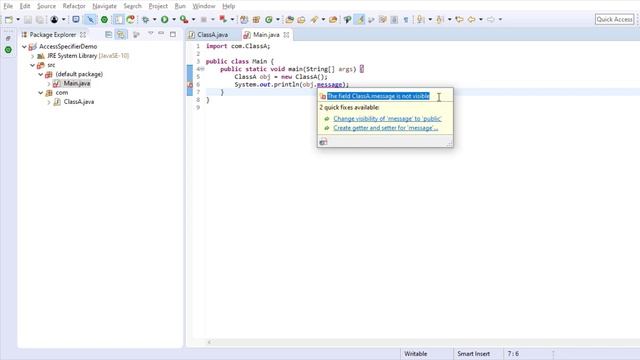The width and height of the screenshot is (640, 360).
Task: Open the Navigate menu
Action: (x=104, y=6)
